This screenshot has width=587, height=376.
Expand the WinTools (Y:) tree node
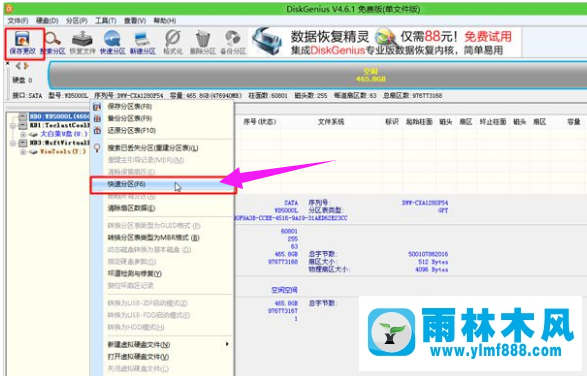click(x=23, y=152)
